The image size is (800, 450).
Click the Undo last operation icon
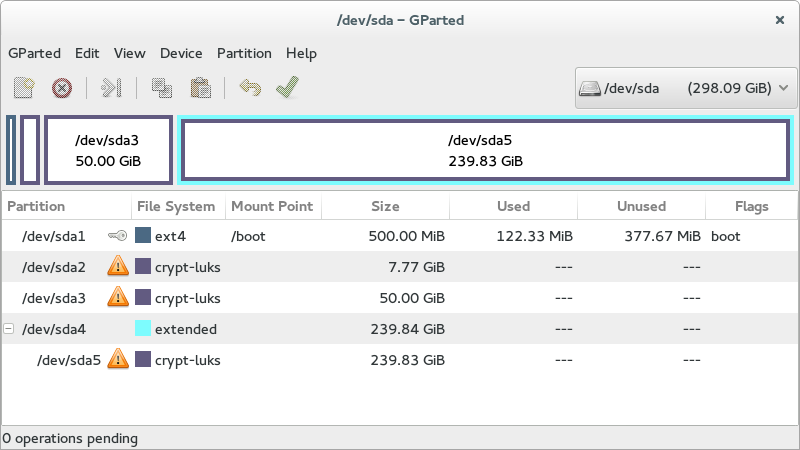click(250, 88)
